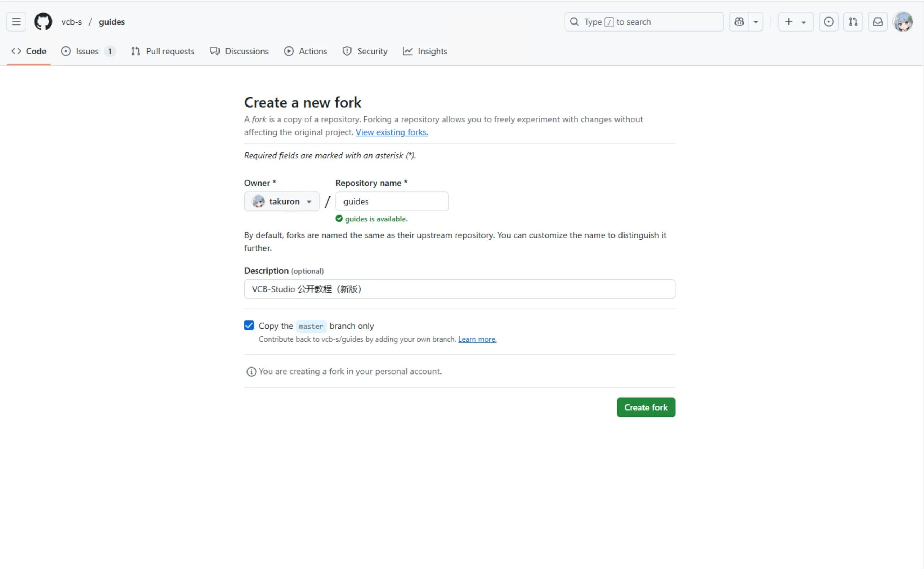
Task: Click the Create fork button
Action: click(646, 407)
